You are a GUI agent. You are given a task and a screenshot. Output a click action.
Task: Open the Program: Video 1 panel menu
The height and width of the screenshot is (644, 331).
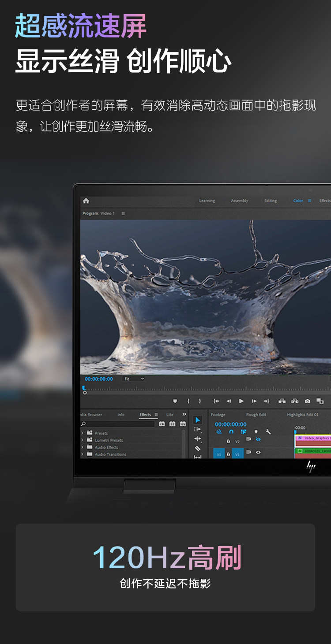(x=123, y=213)
